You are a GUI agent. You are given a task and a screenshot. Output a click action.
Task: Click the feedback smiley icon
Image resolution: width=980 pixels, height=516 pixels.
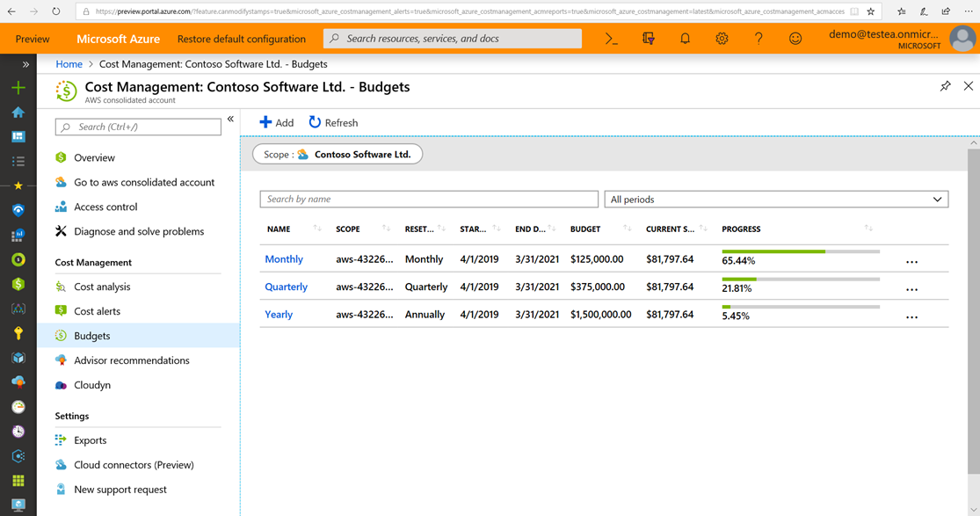point(795,39)
